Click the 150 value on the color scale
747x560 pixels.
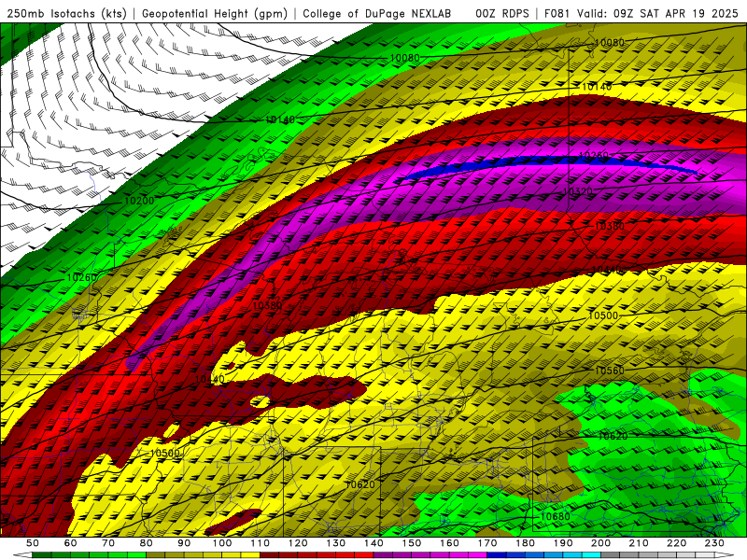coord(411,543)
